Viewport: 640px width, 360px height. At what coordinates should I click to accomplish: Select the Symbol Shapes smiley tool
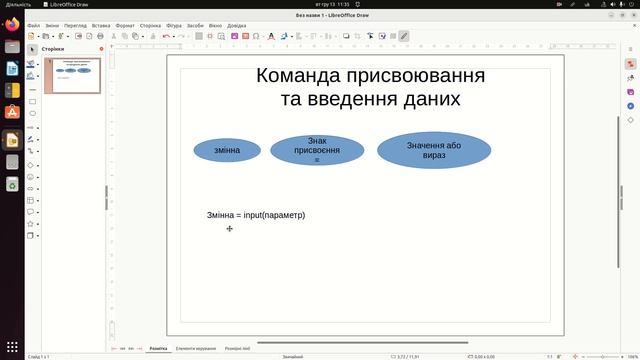[x=31, y=177]
